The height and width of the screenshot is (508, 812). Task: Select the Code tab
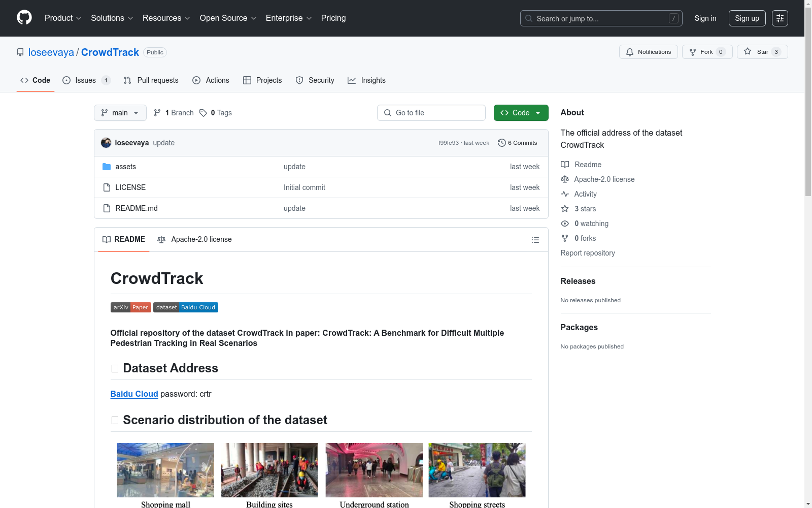(36, 80)
